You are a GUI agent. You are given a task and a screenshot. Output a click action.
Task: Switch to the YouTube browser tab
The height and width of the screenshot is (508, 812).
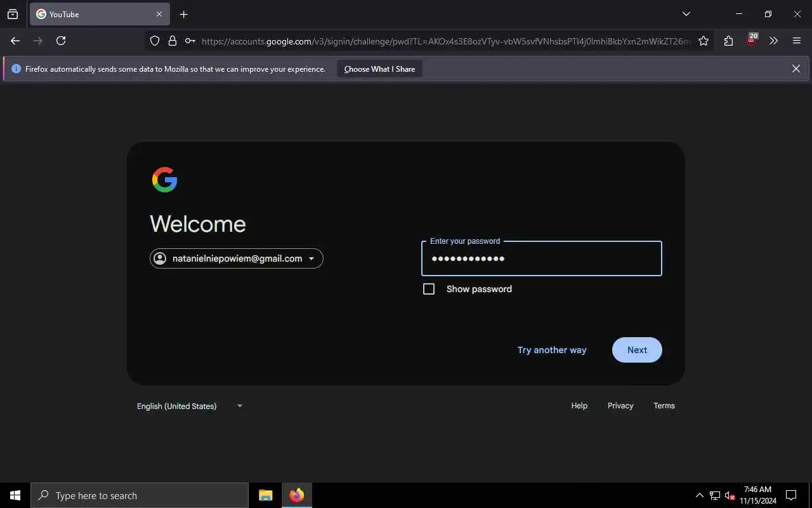[x=100, y=14]
